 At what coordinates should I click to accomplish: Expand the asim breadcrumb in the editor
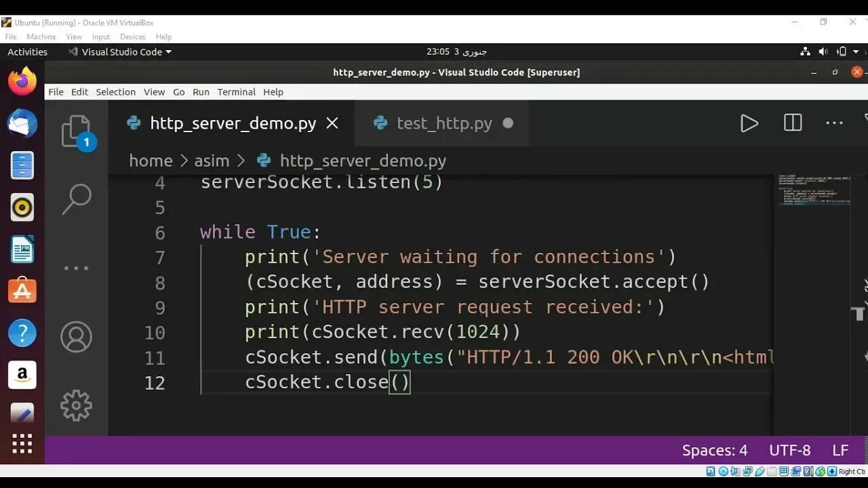click(x=212, y=161)
